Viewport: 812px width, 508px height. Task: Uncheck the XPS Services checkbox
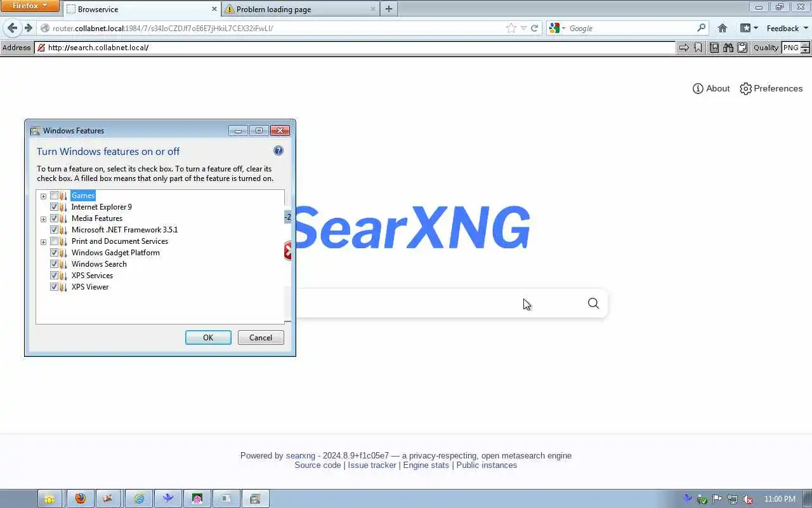[54, 276]
